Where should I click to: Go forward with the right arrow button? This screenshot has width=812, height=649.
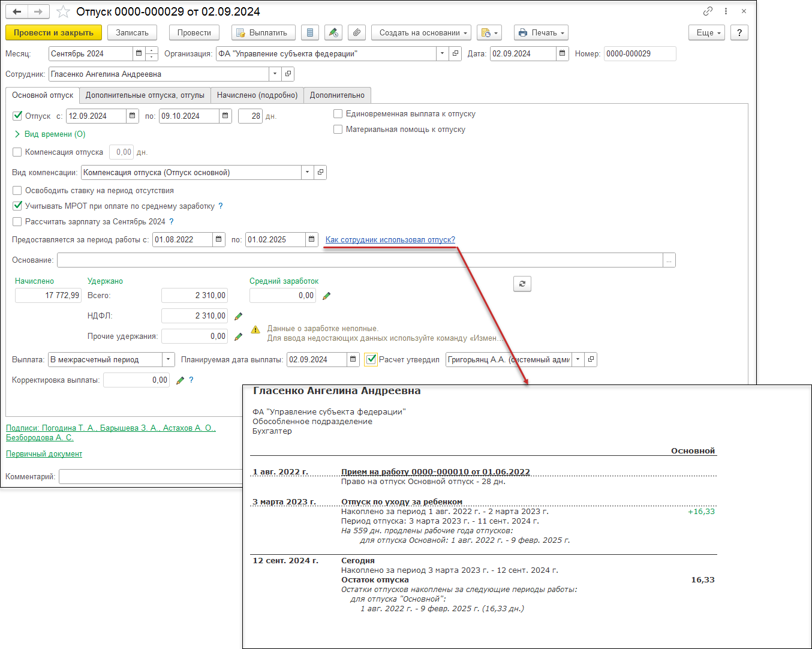click(x=38, y=11)
